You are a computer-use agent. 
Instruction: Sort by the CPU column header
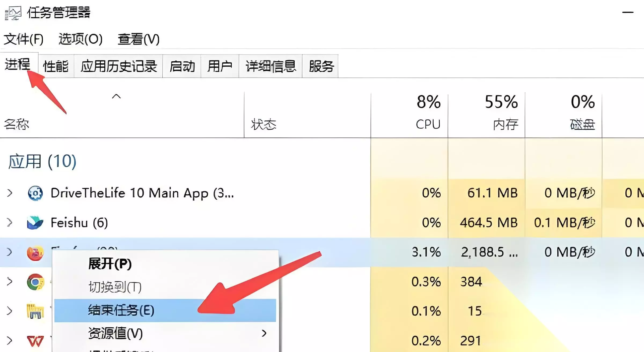click(x=428, y=124)
